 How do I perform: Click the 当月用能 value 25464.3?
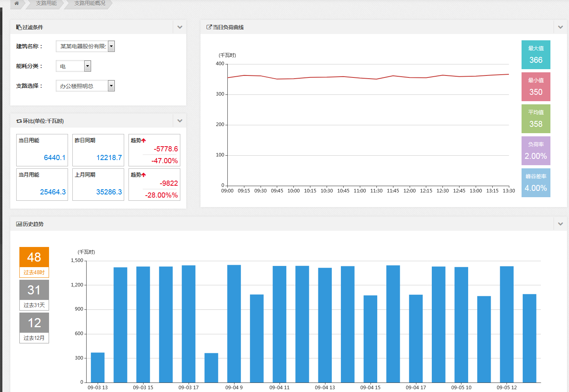tap(53, 192)
